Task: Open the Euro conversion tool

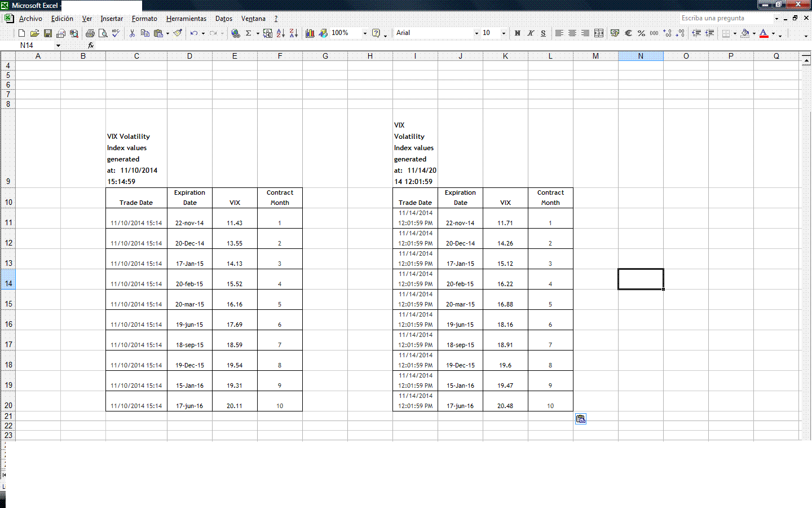Action: 267,33
